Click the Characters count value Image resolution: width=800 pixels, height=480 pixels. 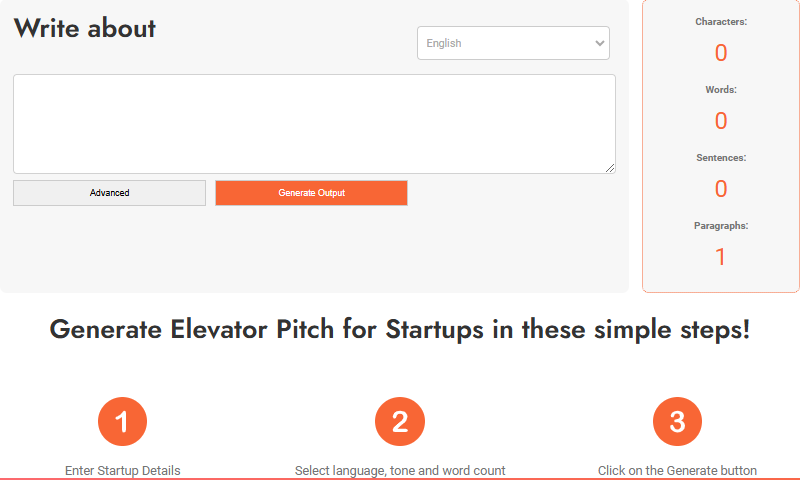721,53
